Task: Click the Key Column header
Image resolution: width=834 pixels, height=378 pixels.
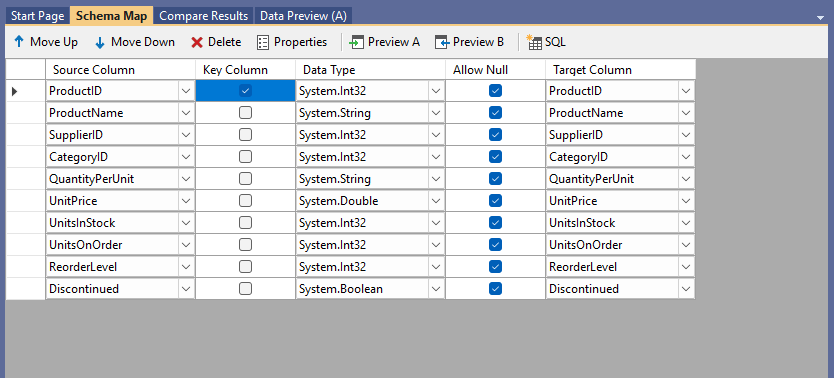Action: (x=245, y=70)
